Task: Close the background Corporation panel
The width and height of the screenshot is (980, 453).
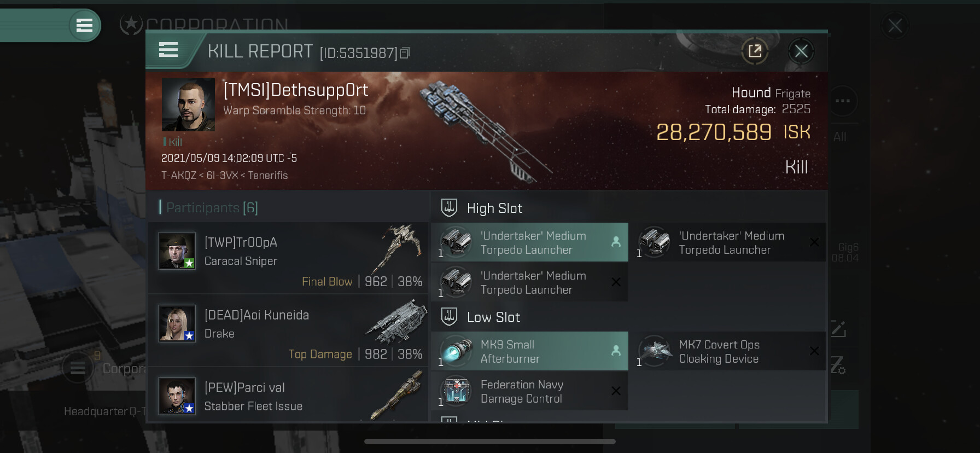Action: 895,25
